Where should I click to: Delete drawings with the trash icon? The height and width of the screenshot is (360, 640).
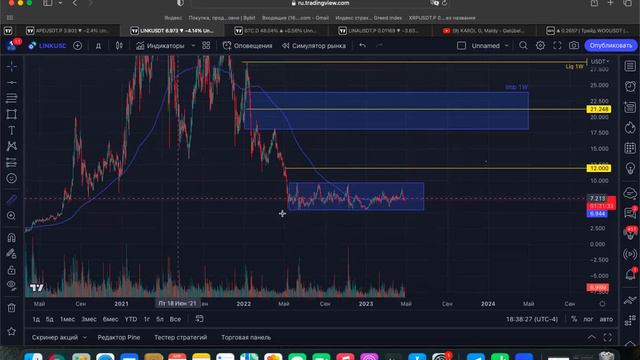tap(11, 308)
